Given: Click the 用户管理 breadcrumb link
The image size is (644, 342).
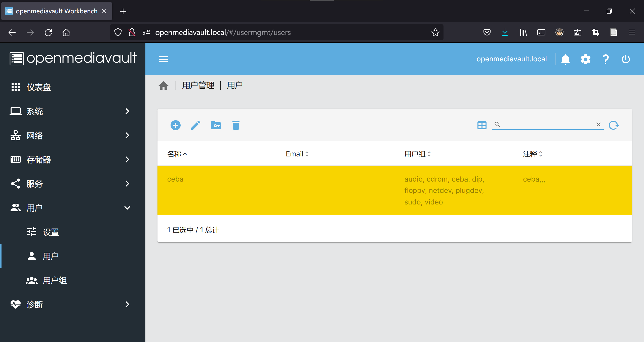Looking at the screenshot, I should pyautogui.click(x=198, y=85).
